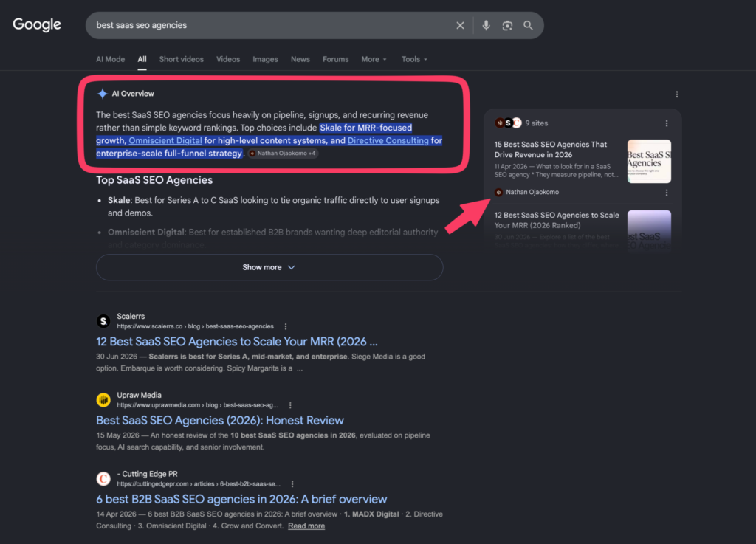Clear the search box with the X icon
Image resolution: width=756 pixels, height=544 pixels.
tap(460, 26)
